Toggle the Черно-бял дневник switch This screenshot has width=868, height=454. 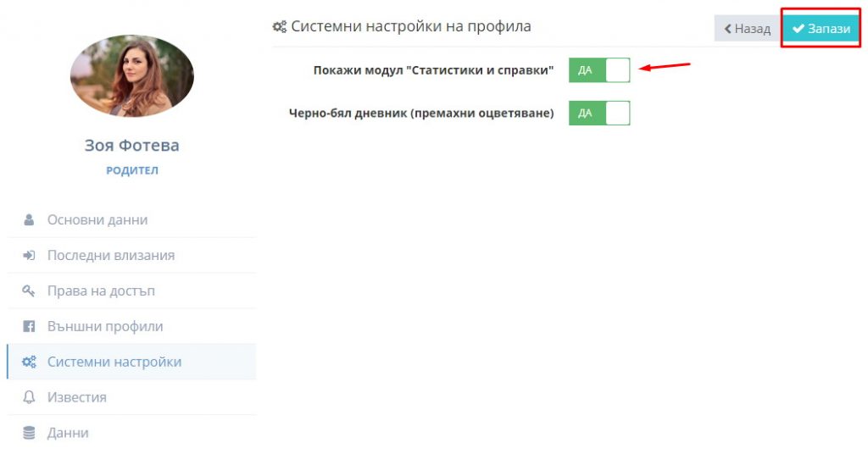[x=599, y=113]
